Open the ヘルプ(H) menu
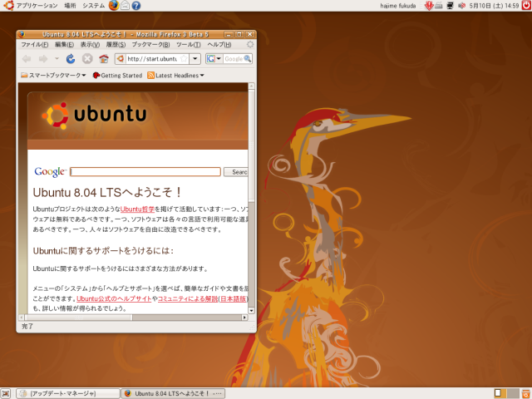 (x=219, y=44)
